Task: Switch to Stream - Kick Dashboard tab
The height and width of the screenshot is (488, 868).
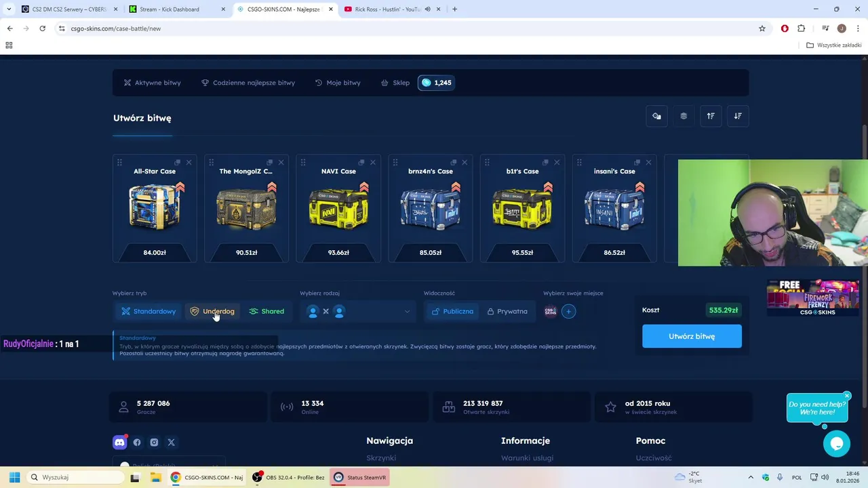Action: [x=176, y=9]
